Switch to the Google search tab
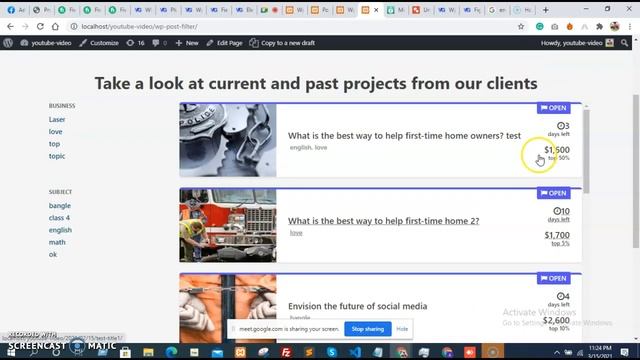 [x=497, y=10]
